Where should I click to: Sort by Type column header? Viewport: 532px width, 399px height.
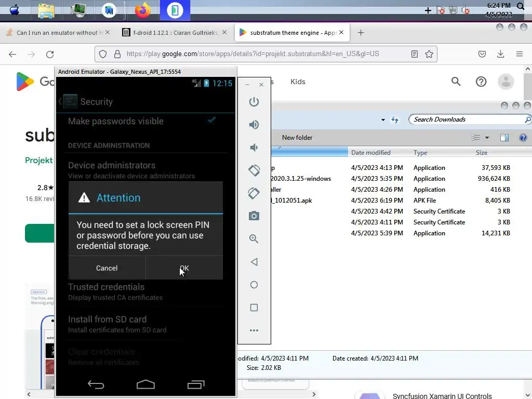(420, 153)
